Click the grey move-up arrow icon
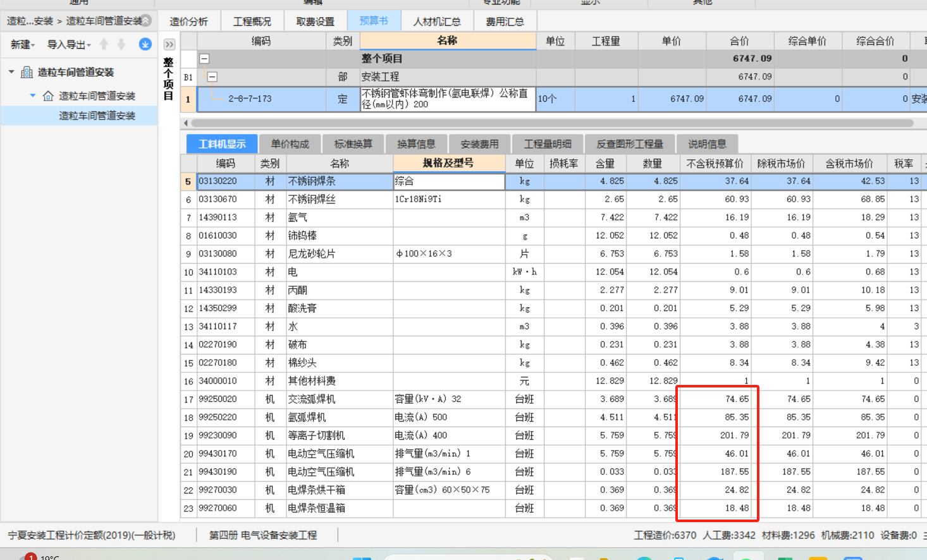Viewport: 927px width, 560px height. coord(104,44)
